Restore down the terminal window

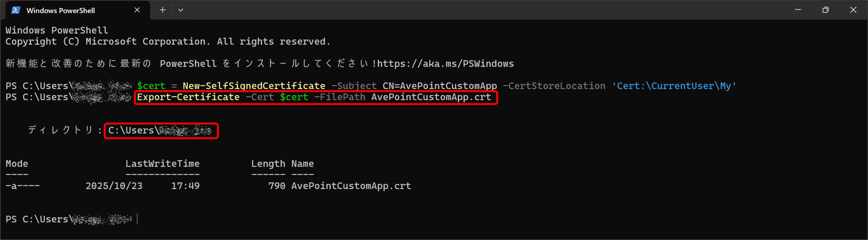[x=826, y=10]
